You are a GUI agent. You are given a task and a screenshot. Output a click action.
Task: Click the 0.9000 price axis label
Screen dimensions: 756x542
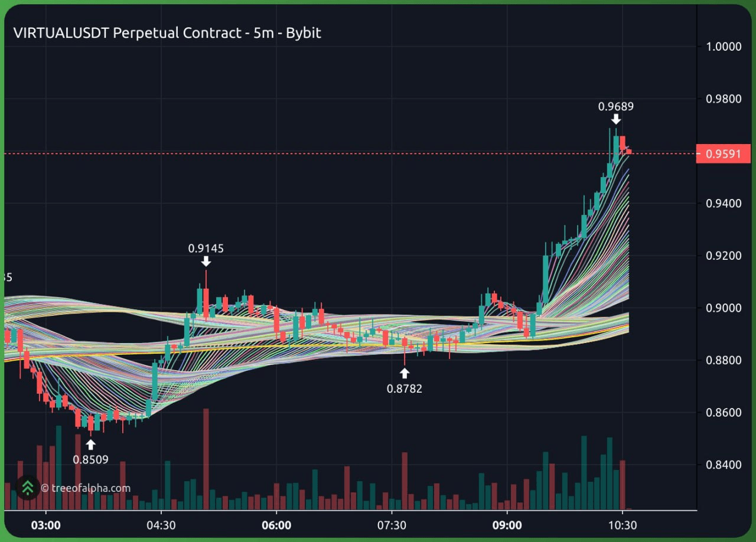click(x=724, y=308)
